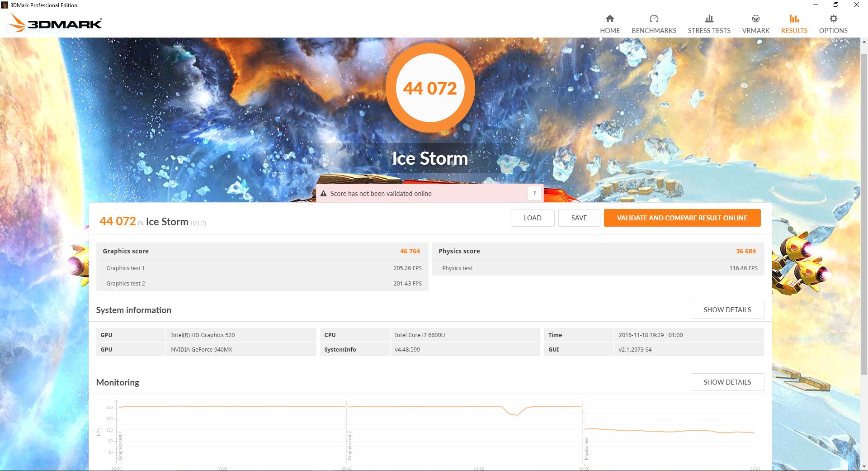Click the System information heading

coord(134,310)
